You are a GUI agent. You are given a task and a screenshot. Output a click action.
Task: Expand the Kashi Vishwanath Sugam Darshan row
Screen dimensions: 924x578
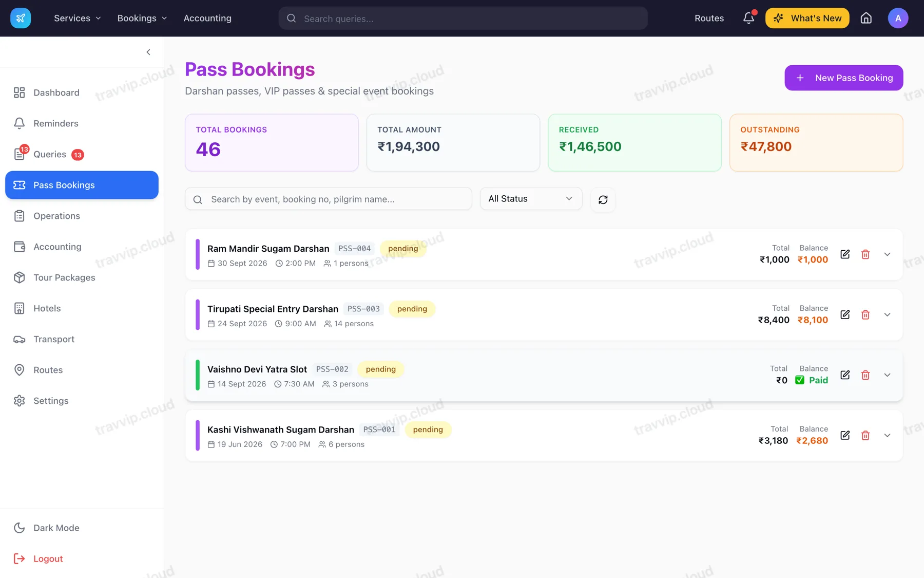[887, 435]
